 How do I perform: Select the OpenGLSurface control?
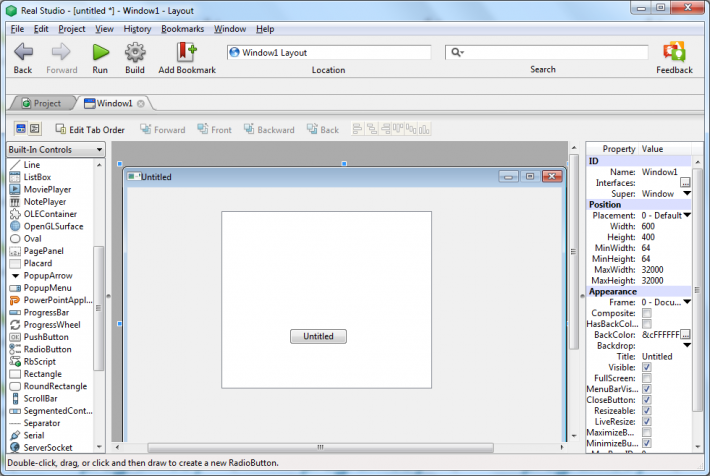click(53, 226)
